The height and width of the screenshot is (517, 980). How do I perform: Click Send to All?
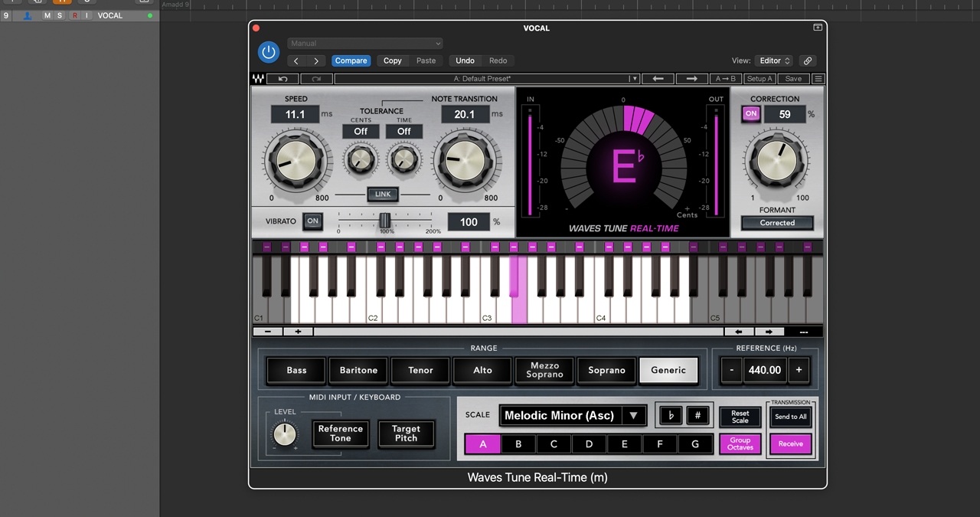pos(791,417)
